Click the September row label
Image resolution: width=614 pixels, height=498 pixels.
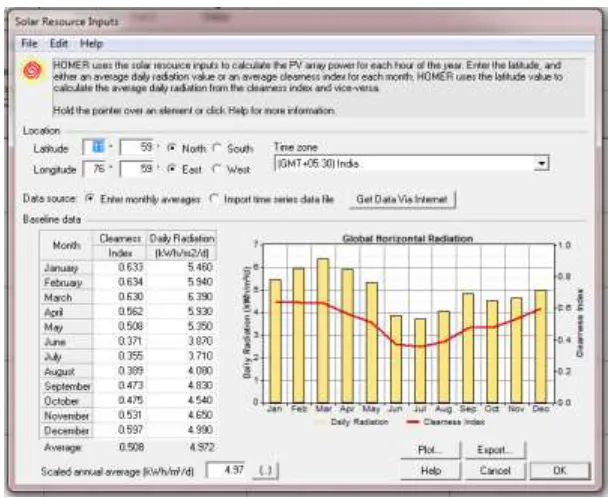[67, 386]
